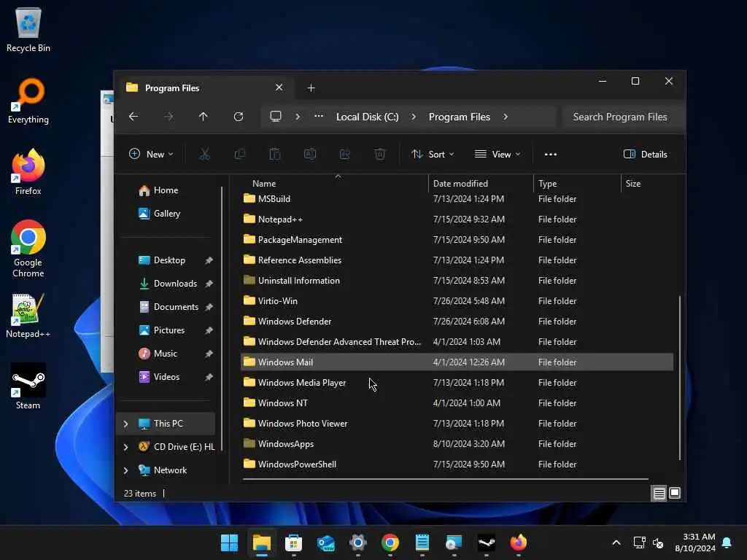
Task: Unpin Documents pin icon
Action: pos(209,307)
